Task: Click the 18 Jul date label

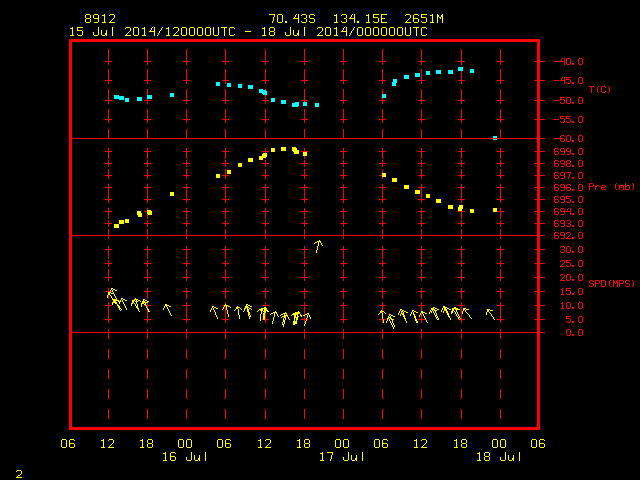Action: pos(499,457)
